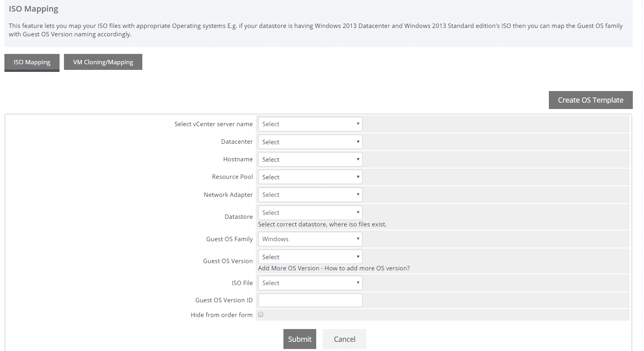Open the Select vCenter server name dropdown
644x351 pixels.
310,124
